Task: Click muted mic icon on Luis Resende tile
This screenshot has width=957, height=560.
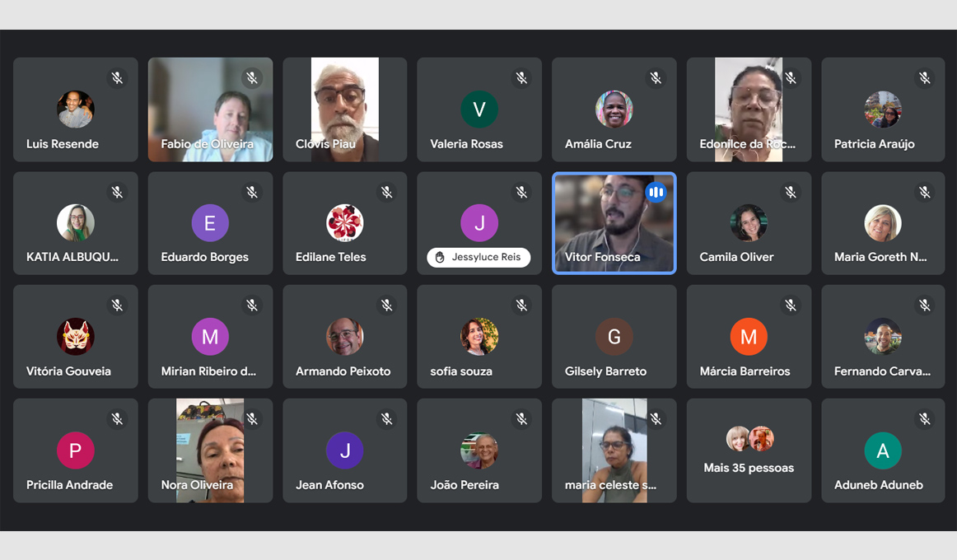Action: (117, 78)
